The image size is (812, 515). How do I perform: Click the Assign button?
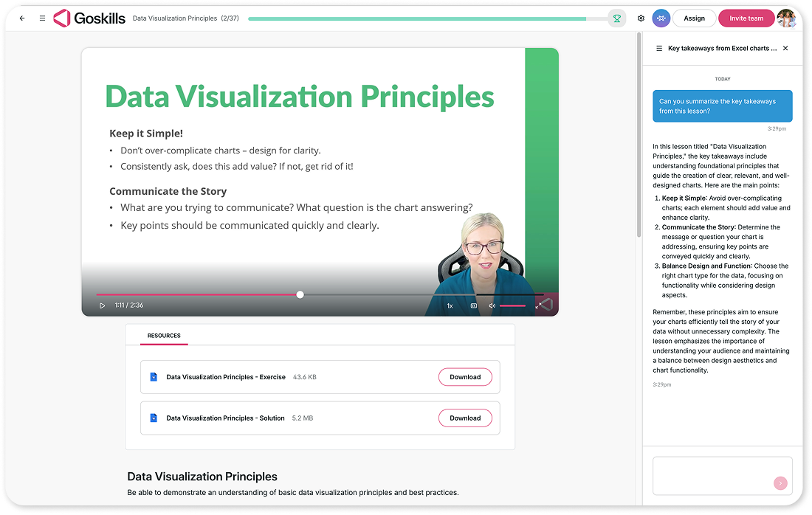[x=694, y=18]
